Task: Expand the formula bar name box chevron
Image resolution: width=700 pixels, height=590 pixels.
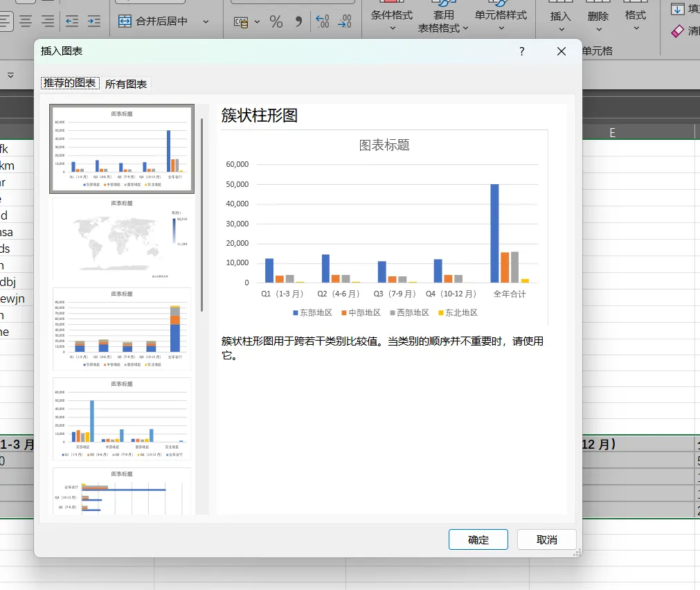Action: pyautogui.click(x=10, y=75)
